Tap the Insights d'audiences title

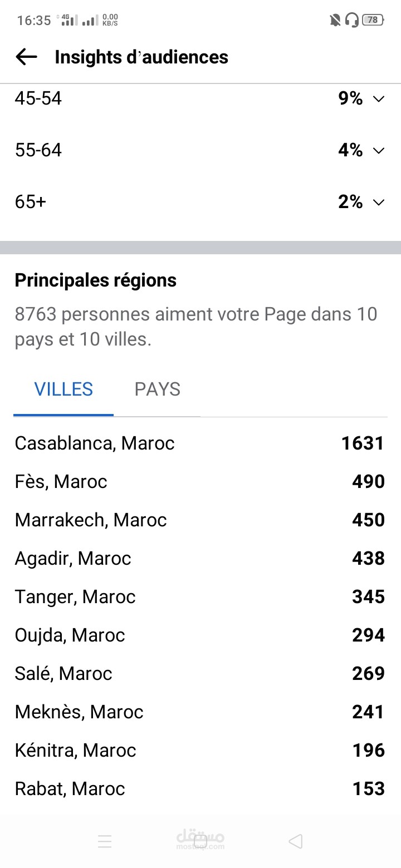tap(141, 57)
